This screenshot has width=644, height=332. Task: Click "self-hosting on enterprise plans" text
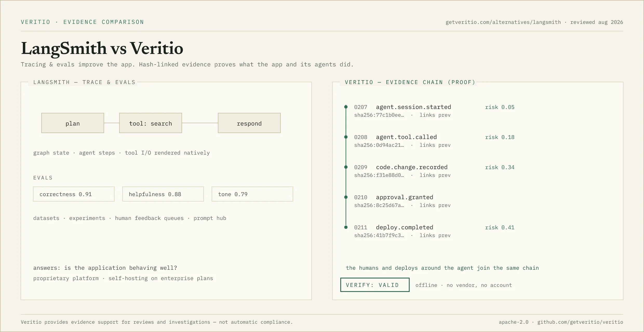click(161, 278)
